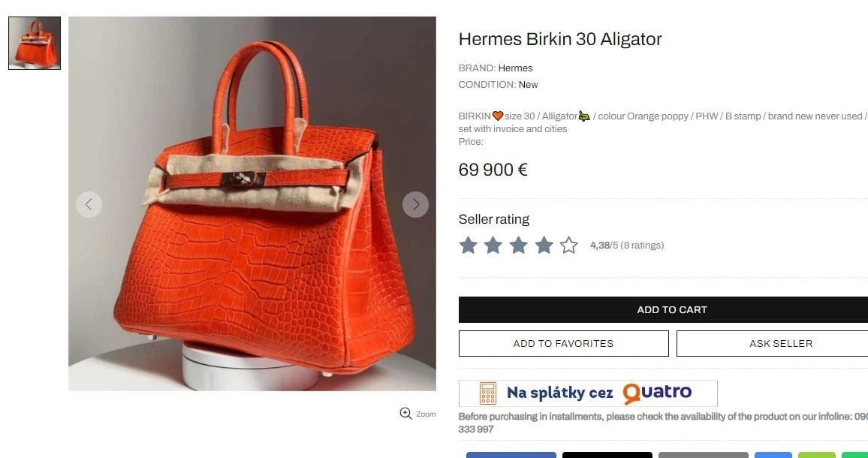The image size is (868, 458).
Task: View the 8 seller ratings
Action: pyautogui.click(x=641, y=246)
